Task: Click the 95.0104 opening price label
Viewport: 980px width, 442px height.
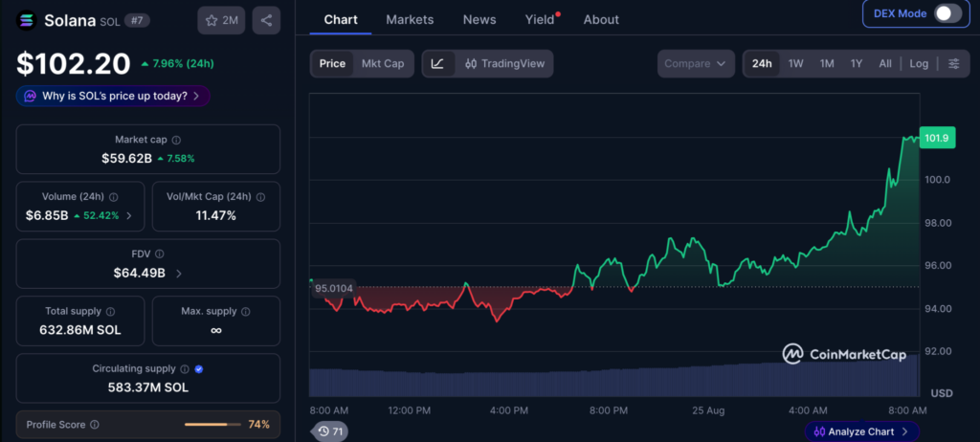Action: (334, 288)
